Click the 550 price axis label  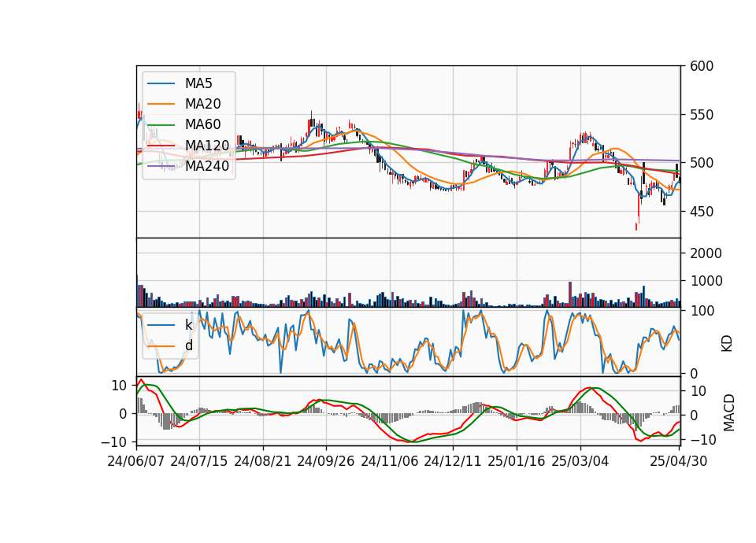tap(702, 115)
